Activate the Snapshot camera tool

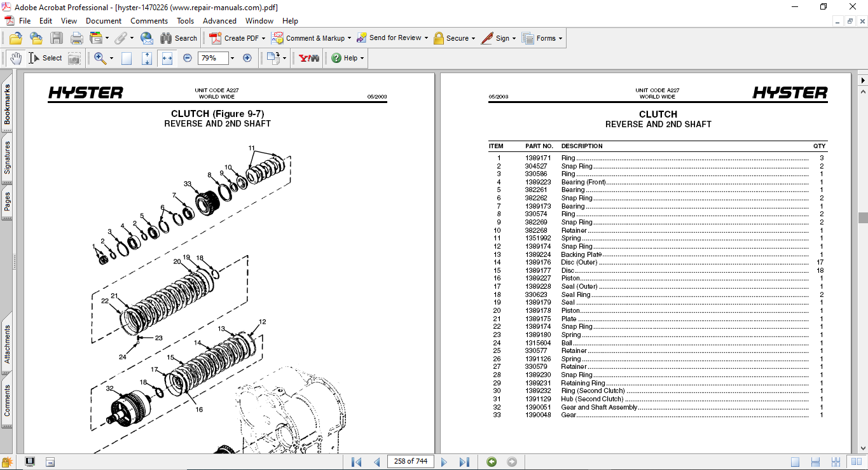pos(74,58)
